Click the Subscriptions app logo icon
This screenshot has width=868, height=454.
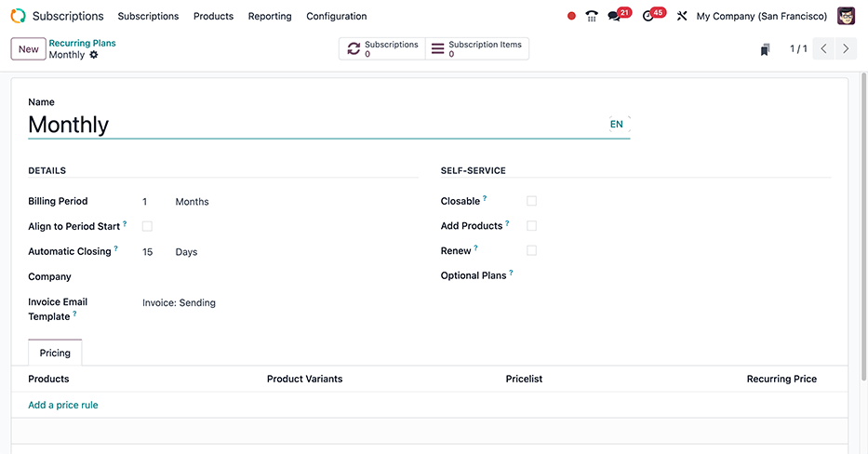[18, 16]
